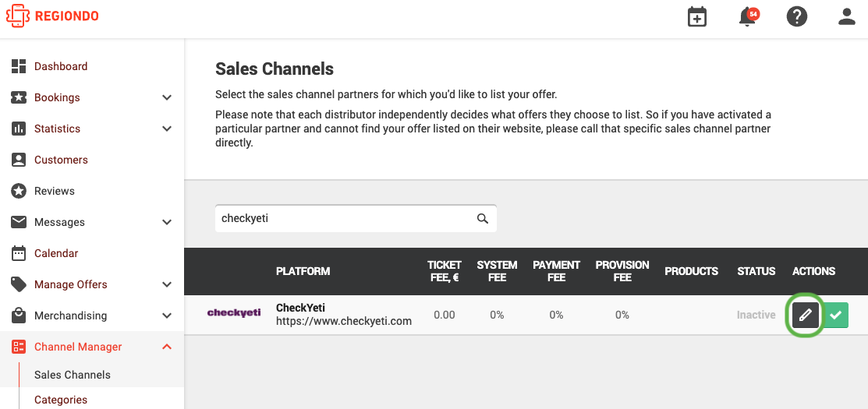Expand the Merchandising menu chevron
This screenshot has width=868, height=409.
point(167,316)
